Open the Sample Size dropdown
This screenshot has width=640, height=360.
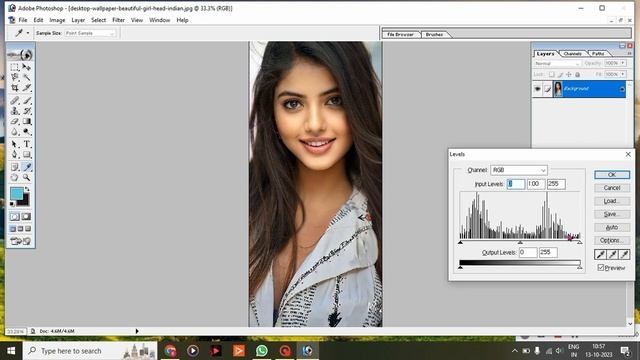[89, 33]
